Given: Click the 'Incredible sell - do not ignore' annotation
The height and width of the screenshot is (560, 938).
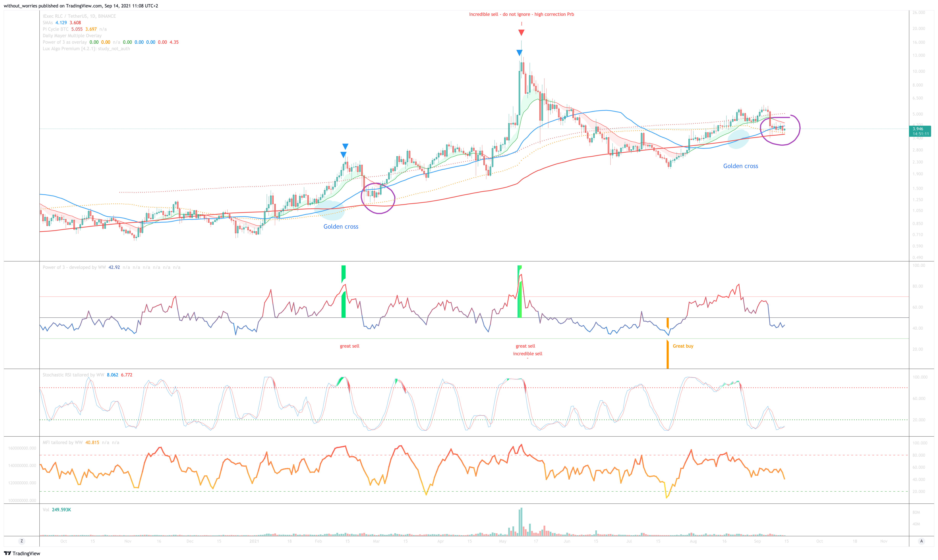Looking at the screenshot, I should 522,14.
